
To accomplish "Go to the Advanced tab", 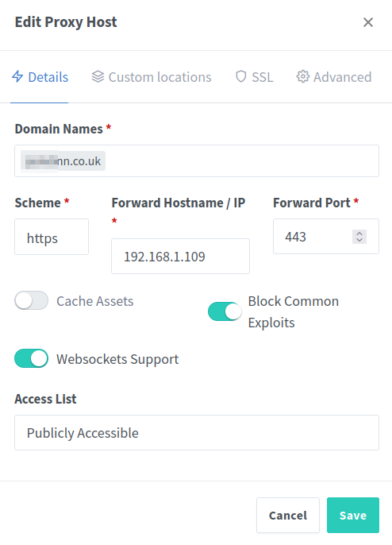I will (x=334, y=77).
